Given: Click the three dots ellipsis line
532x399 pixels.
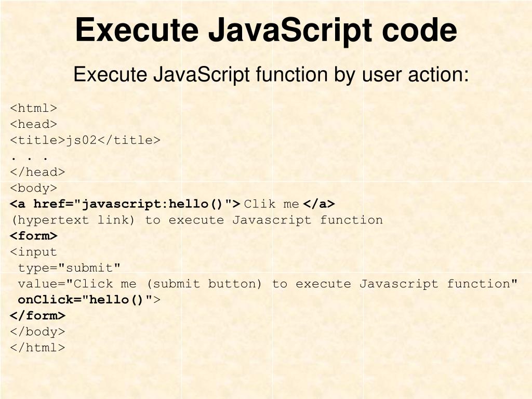Looking at the screenshot, I should (30, 158).
